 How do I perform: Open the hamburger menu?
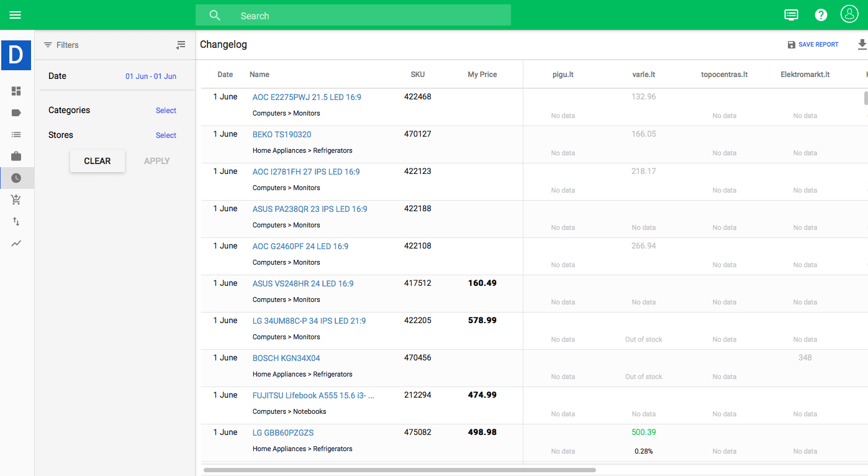16,15
